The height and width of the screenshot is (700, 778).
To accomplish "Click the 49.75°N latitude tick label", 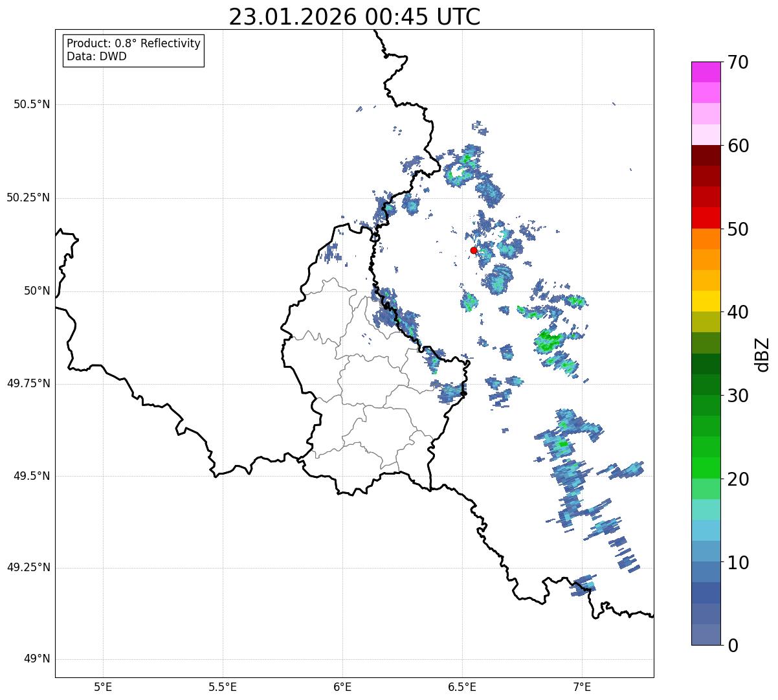I will tap(28, 383).
